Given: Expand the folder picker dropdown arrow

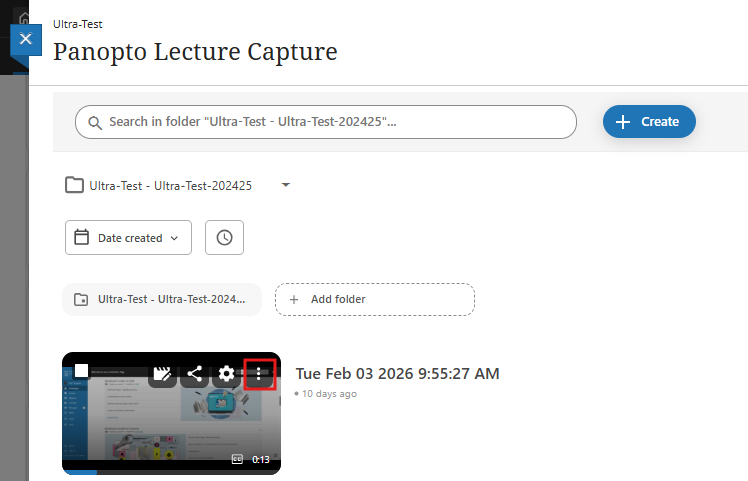Looking at the screenshot, I should point(285,185).
